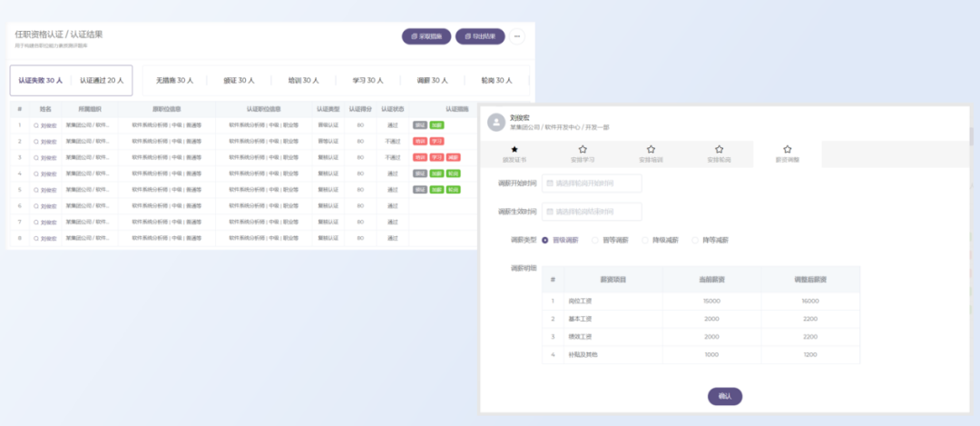Screen dimensions: 980x426
Task: Click 岗位工资 adjusted value 16000
Action: [810, 301]
